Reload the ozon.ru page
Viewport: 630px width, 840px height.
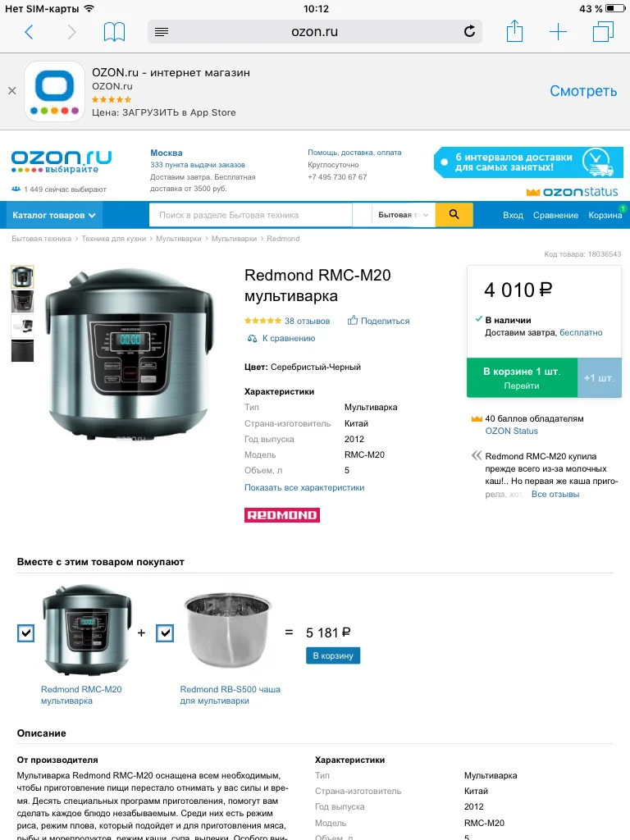469,32
